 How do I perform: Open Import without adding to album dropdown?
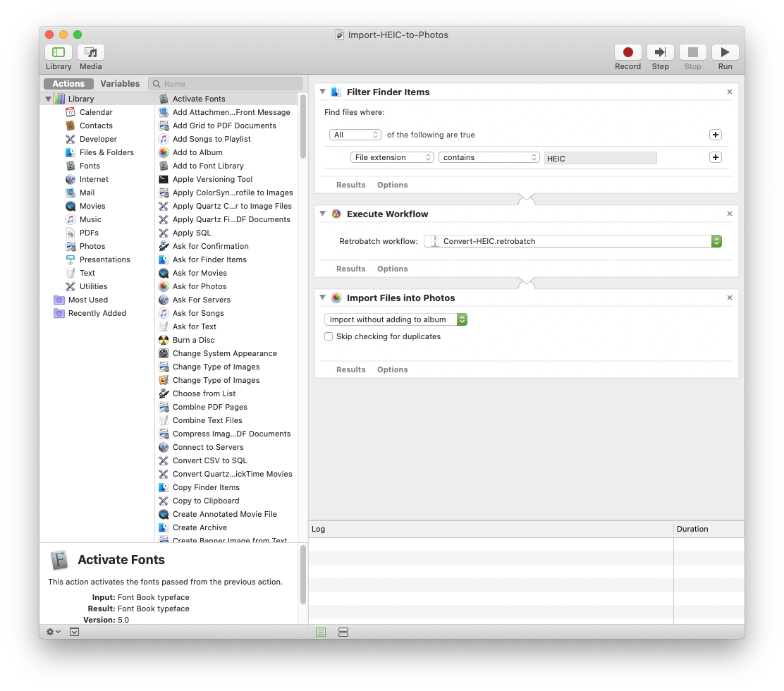(396, 319)
